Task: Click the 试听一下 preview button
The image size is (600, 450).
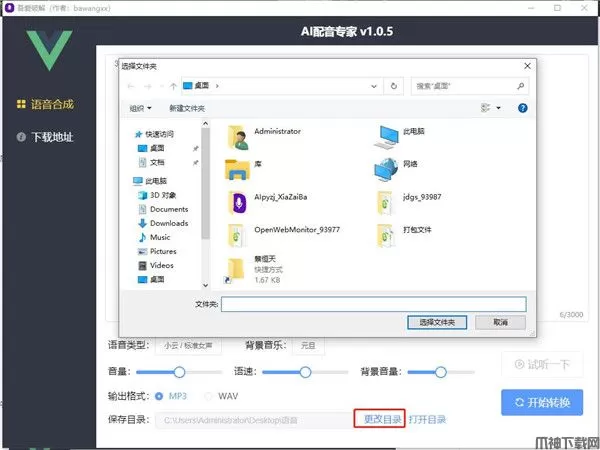Action: [542, 365]
